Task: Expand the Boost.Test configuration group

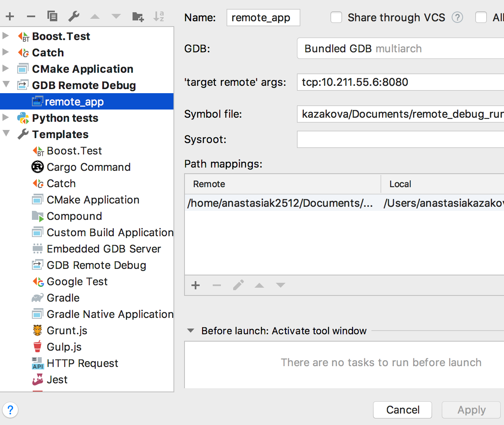Action: (x=6, y=36)
